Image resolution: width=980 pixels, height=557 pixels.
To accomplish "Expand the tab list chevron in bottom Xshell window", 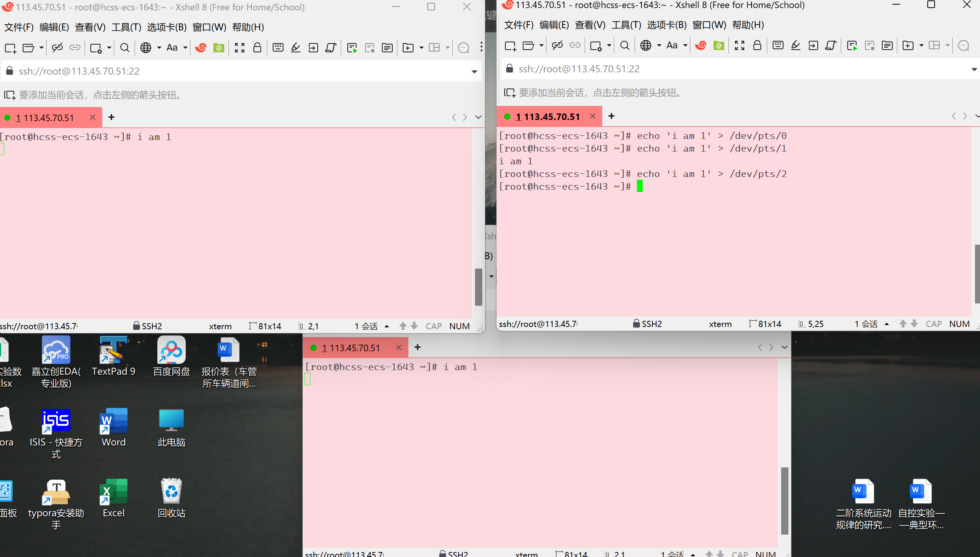I will (x=785, y=347).
